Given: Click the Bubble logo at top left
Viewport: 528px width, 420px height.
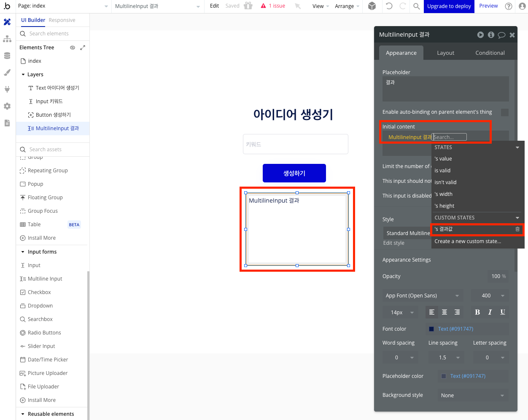Looking at the screenshot, I should pos(7,6).
